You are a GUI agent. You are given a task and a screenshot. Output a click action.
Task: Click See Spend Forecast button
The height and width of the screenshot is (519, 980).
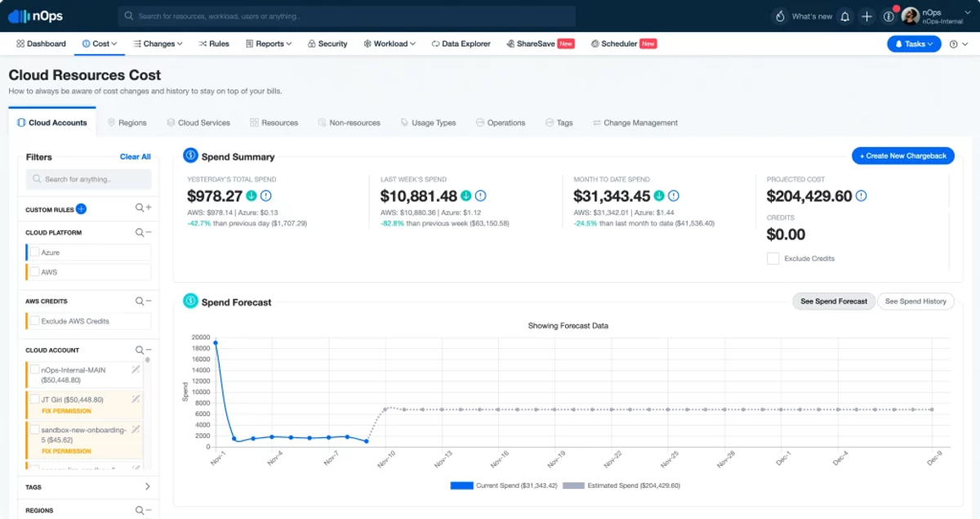pyautogui.click(x=834, y=302)
